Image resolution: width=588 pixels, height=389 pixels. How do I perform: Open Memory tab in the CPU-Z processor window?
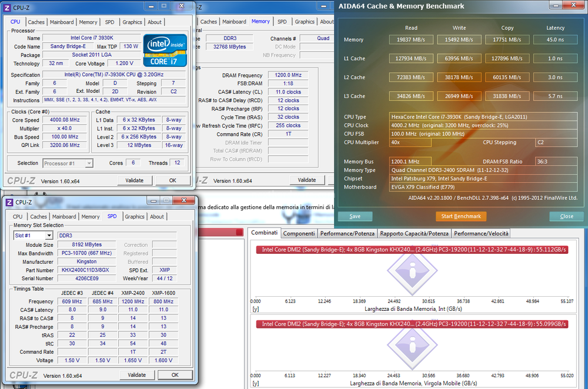coord(88,22)
